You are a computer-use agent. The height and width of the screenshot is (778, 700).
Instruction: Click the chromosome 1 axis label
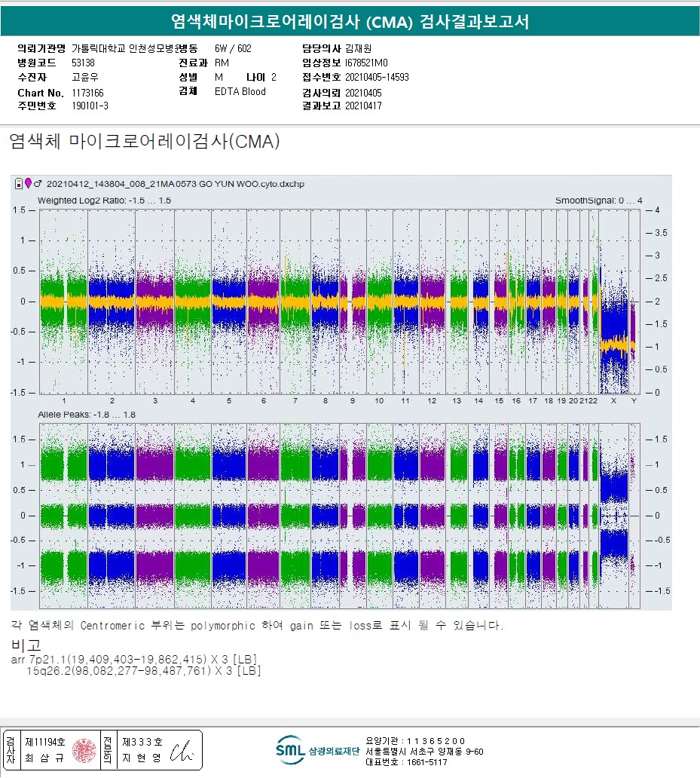pyautogui.click(x=64, y=400)
